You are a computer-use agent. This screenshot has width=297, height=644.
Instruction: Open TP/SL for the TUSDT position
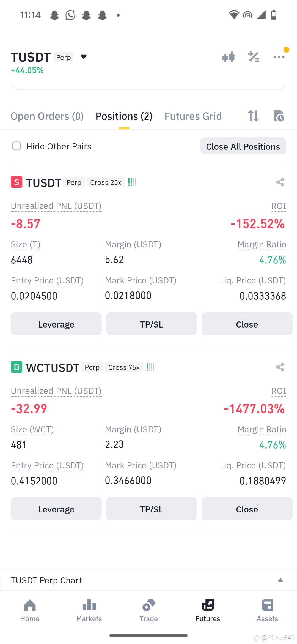tap(152, 324)
